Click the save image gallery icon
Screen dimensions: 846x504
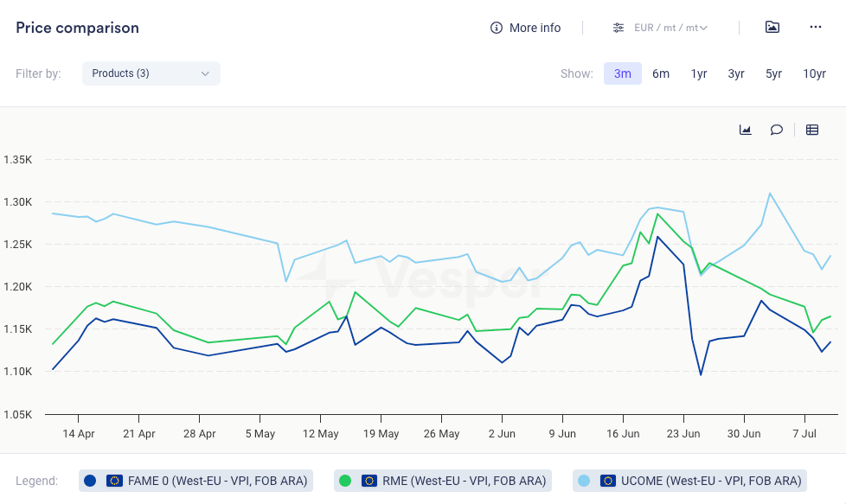tap(772, 28)
